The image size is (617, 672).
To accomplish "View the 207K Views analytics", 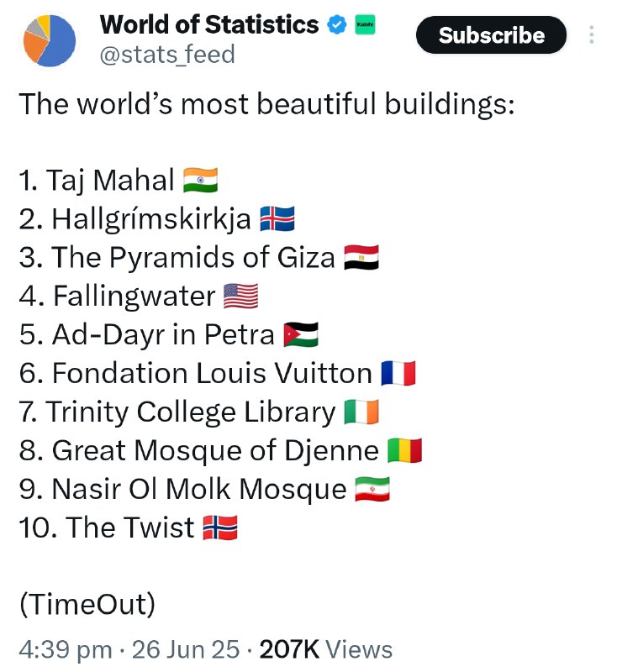I will tap(326, 648).
